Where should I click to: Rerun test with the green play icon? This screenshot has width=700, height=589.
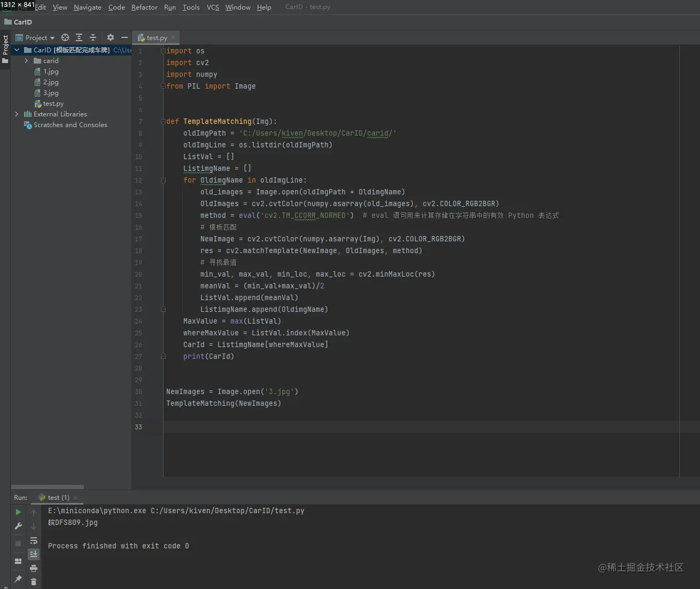[x=18, y=512]
